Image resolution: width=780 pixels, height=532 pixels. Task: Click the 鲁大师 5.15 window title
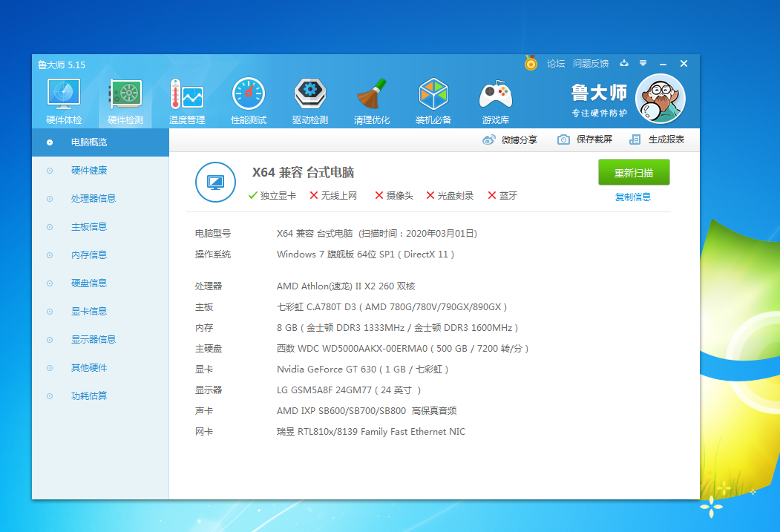click(x=62, y=65)
